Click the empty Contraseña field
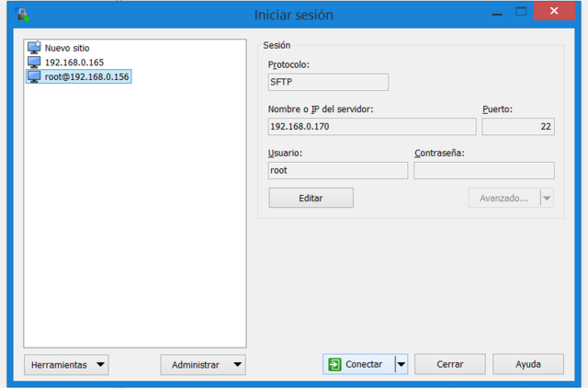 click(484, 170)
